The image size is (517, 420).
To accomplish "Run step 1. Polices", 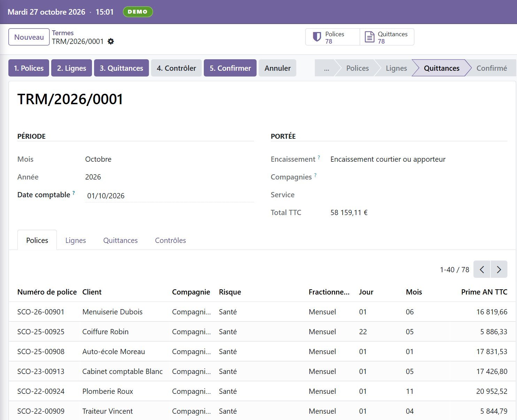I will (x=29, y=68).
